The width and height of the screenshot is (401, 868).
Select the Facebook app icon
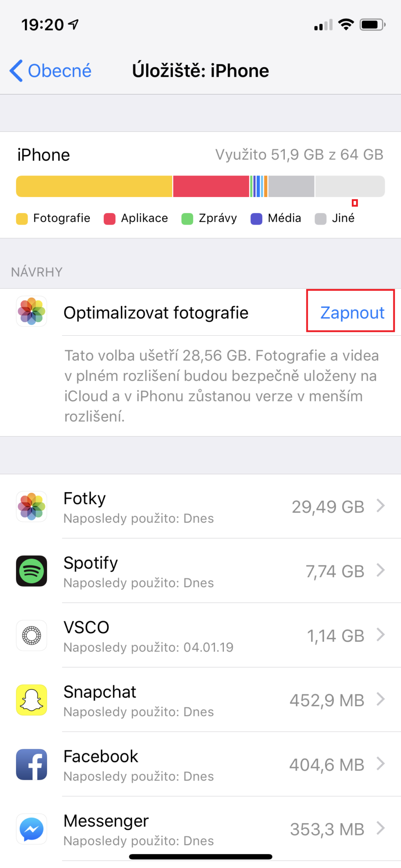(31, 764)
